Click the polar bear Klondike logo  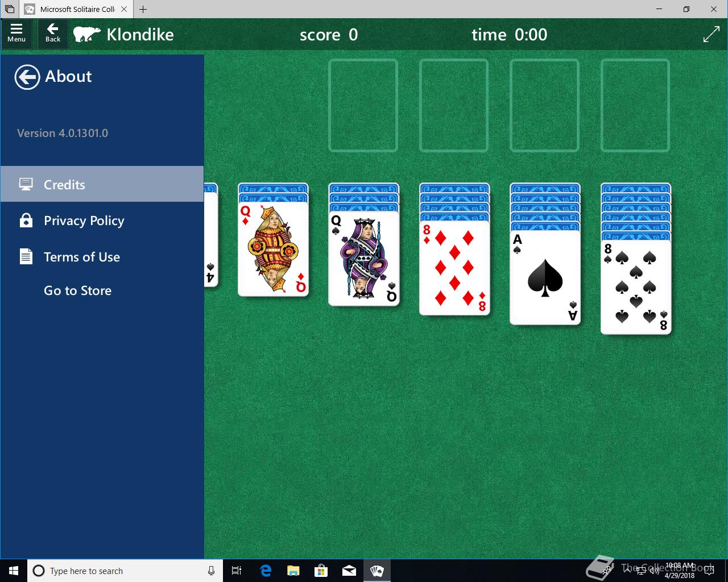click(x=86, y=34)
